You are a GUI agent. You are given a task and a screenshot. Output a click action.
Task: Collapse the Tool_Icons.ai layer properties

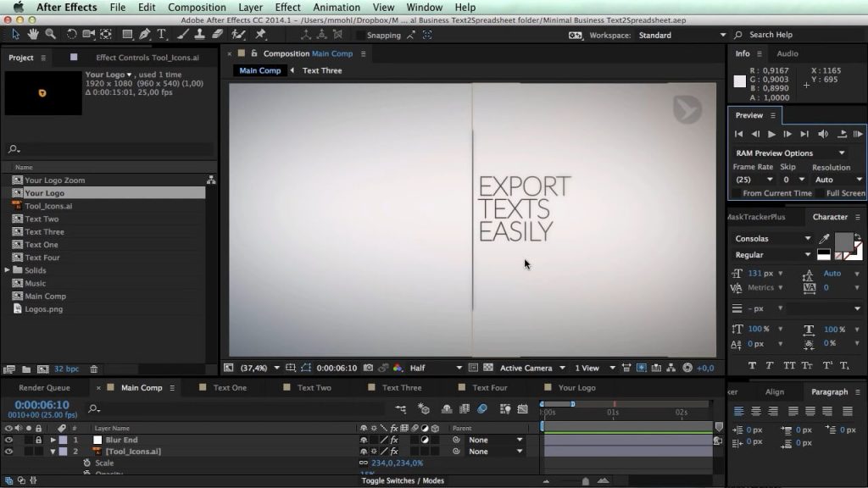(x=53, y=452)
